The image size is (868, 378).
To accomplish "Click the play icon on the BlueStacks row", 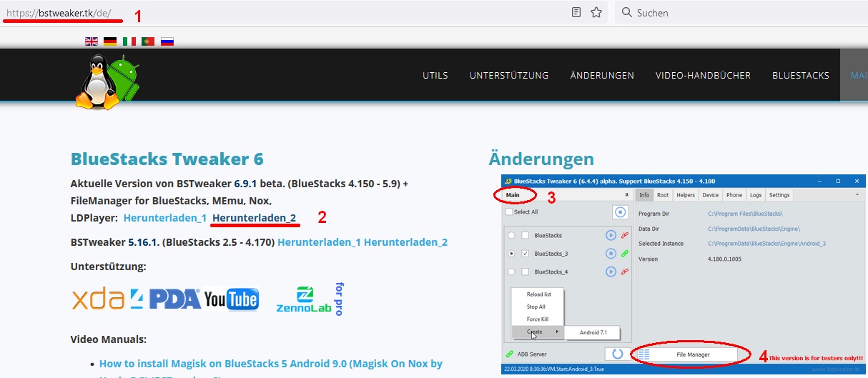I will pyautogui.click(x=611, y=235).
